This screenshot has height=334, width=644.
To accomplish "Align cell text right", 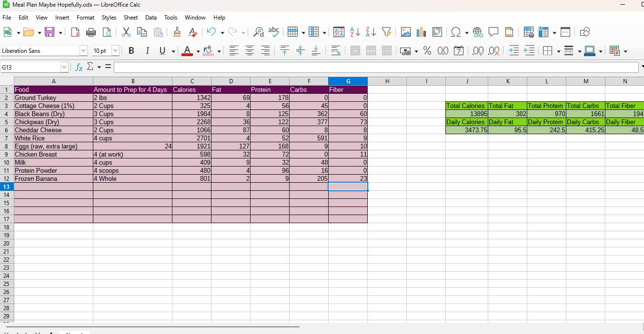I will click(265, 50).
